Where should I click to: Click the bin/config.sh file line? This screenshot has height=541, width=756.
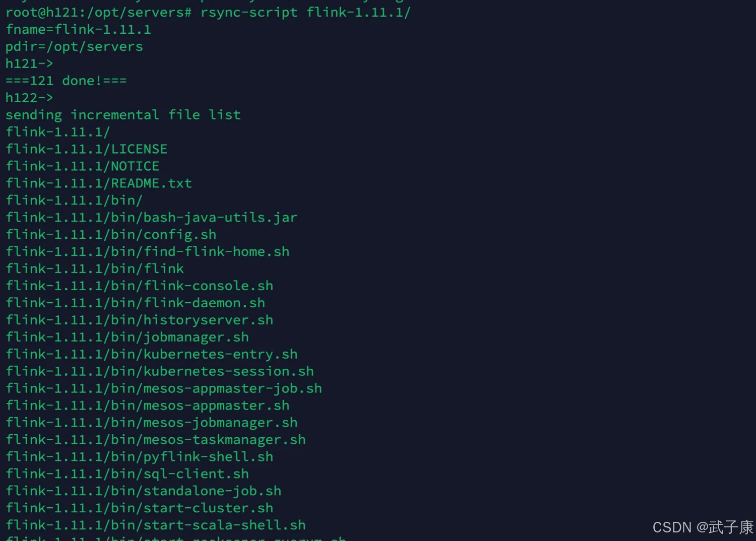(x=111, y=235)
